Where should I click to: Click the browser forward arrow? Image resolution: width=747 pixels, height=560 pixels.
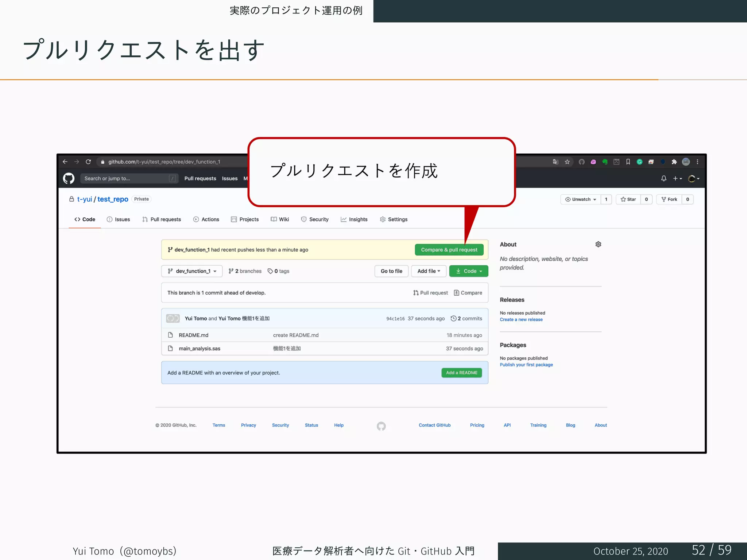(x=77, y=162)
